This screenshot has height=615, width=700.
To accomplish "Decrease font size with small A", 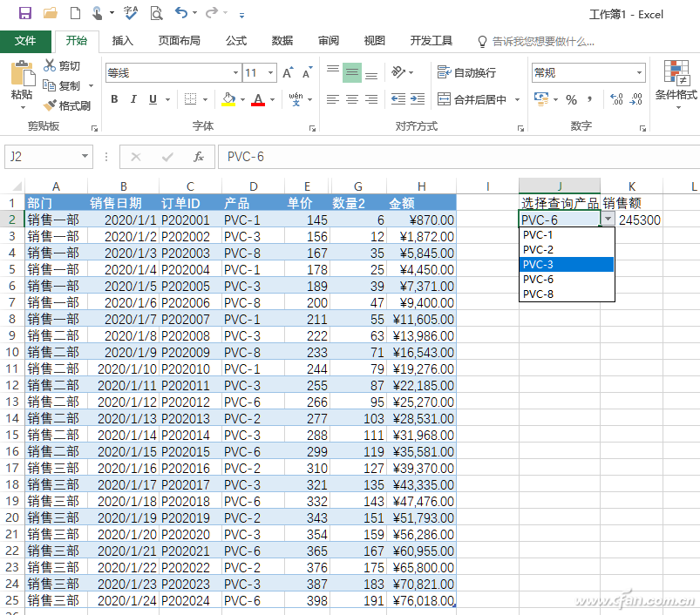I will point(307,72).
